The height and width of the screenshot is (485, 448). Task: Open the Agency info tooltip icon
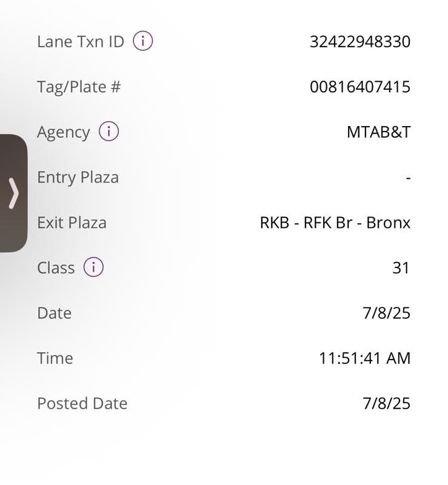pos(109,132)
